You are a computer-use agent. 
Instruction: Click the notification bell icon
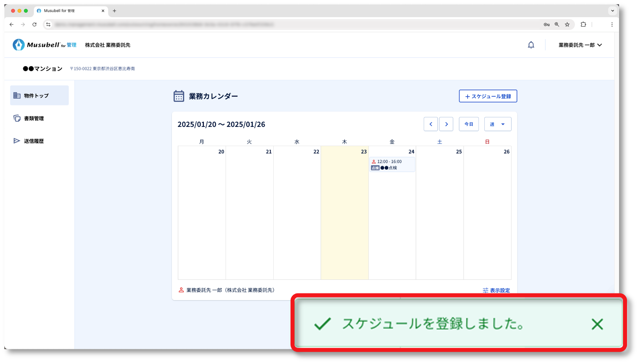(531, 45)
